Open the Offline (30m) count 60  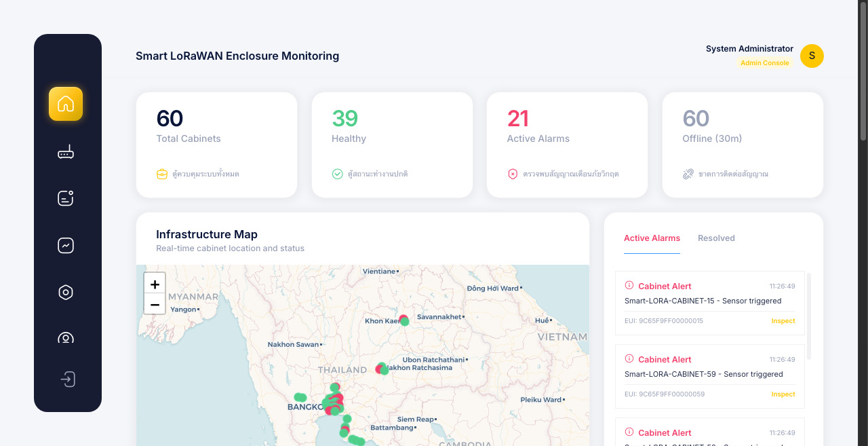tap(696, 118)
